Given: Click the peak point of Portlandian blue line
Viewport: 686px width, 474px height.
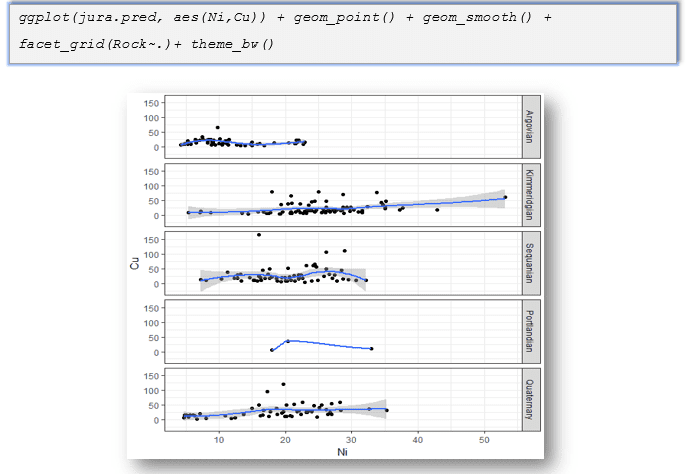Looking at the screenshot, I should tap(288, 341).
